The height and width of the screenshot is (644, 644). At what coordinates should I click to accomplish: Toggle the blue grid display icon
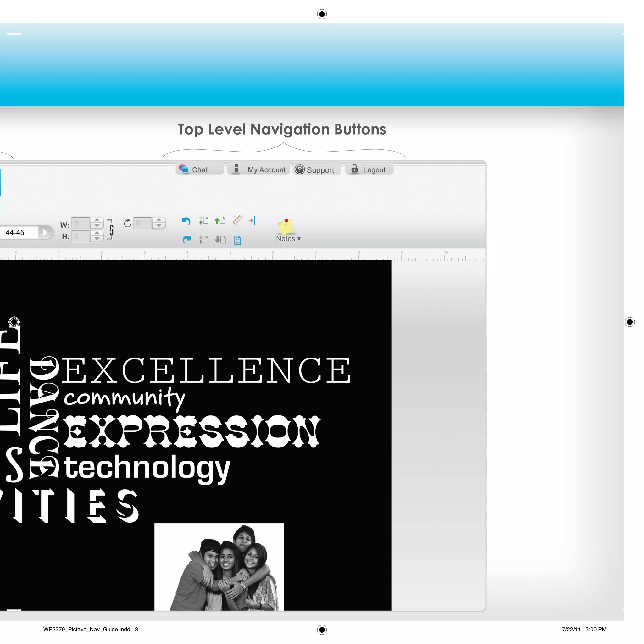237,240
